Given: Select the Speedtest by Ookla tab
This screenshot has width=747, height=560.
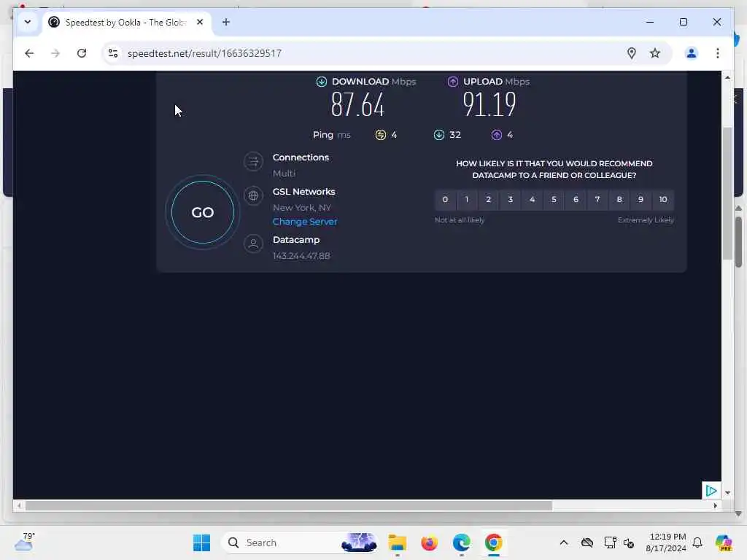Looking at the screenshot, I should point(125,23).
